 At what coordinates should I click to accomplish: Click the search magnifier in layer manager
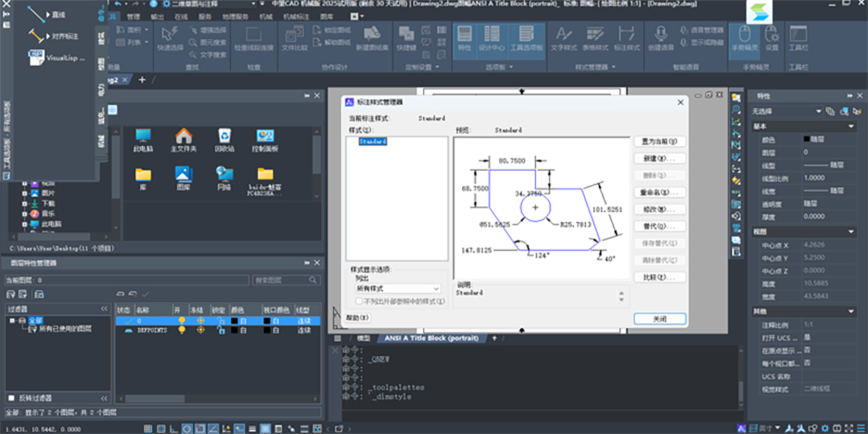click(x=313, y=281)
